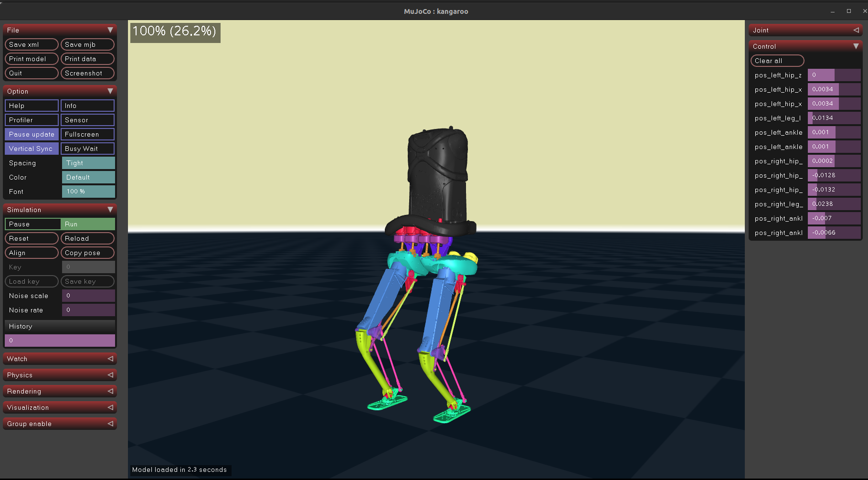Click the Screenshot button
Screen dimensions: 868x480
click(88, 73)
